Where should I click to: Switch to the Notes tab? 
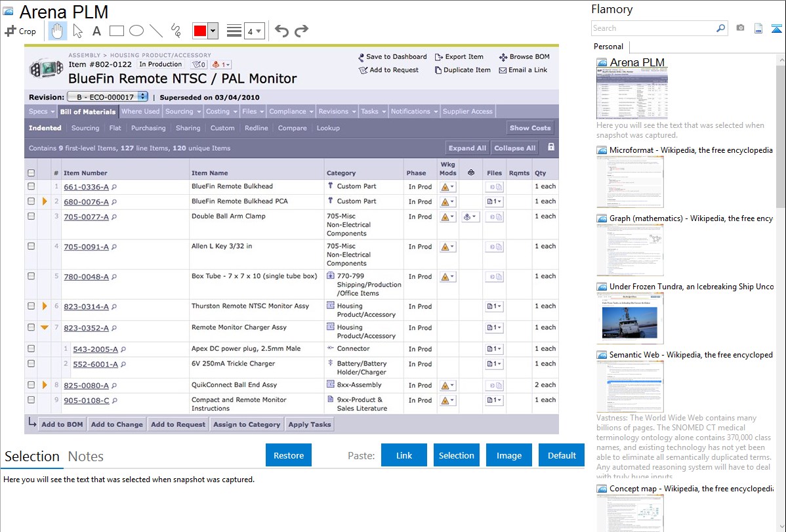pos(86,457)
